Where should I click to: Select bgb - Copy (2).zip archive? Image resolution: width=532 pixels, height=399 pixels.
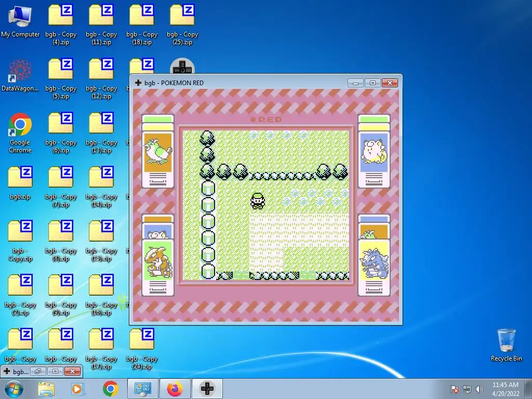point(20,295)
